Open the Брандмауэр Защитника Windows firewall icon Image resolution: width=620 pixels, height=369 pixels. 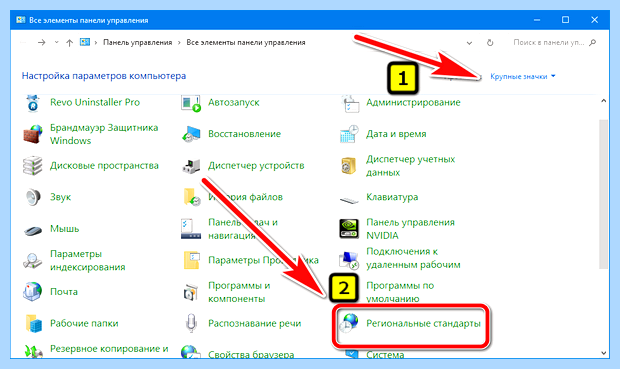tap(33, 134)
